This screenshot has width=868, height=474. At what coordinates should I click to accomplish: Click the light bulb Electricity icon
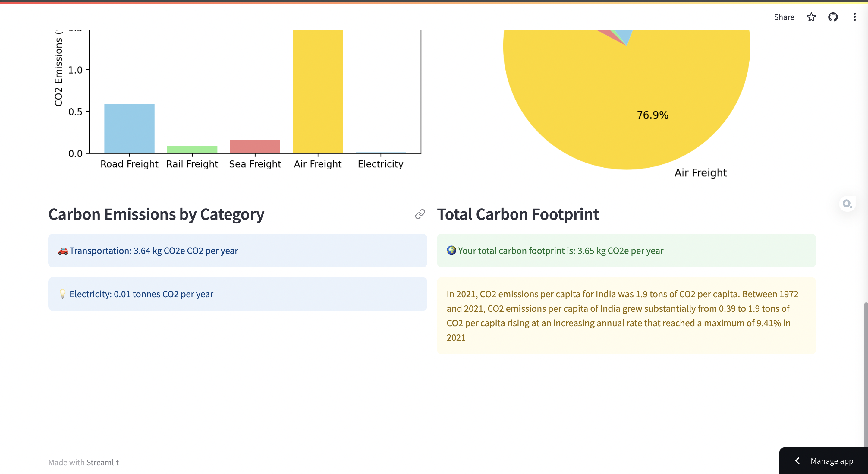point(63,294)
